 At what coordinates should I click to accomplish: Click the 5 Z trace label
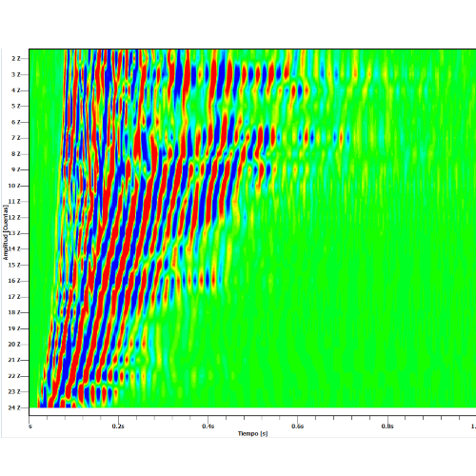[16, 106]
